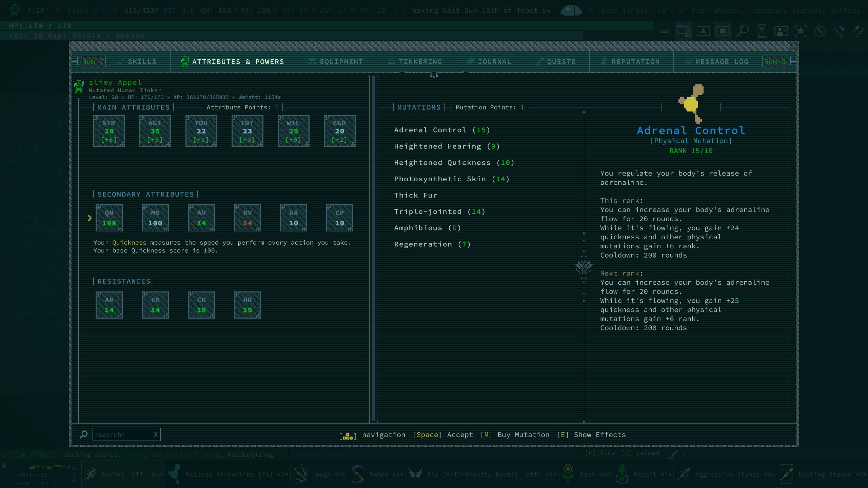The height and width of the screenshot is (488, 868).
Task: Click the Space Accept button
Action: click(x=442, y=435)
